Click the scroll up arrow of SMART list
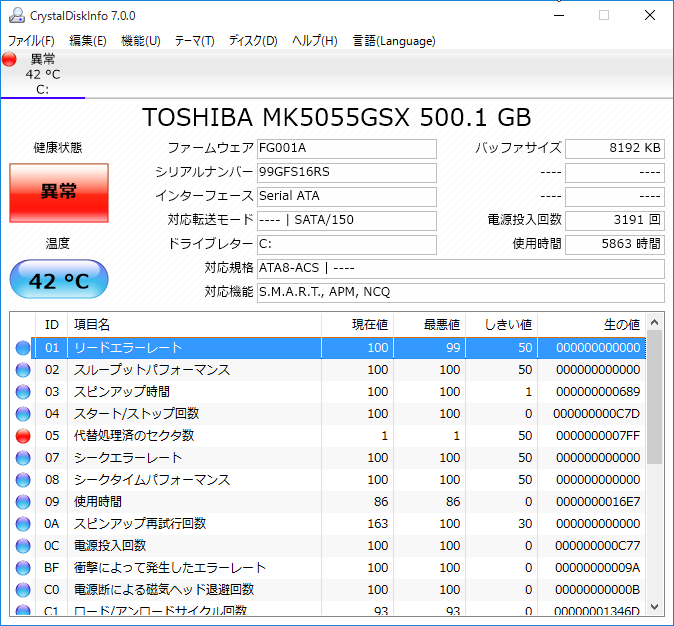The width and height of the screenshot is (674, 626). pyautogui.click(x=655, y=322)
